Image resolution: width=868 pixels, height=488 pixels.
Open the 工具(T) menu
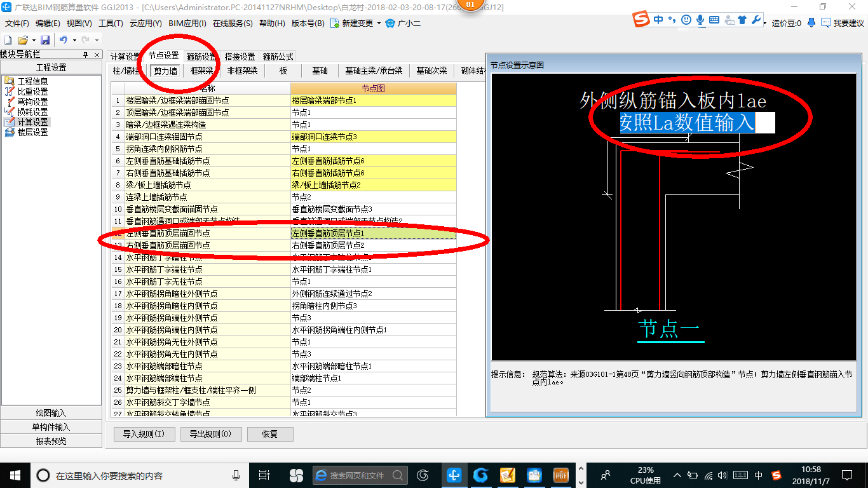pyautogui.click(x=111, y=24)
